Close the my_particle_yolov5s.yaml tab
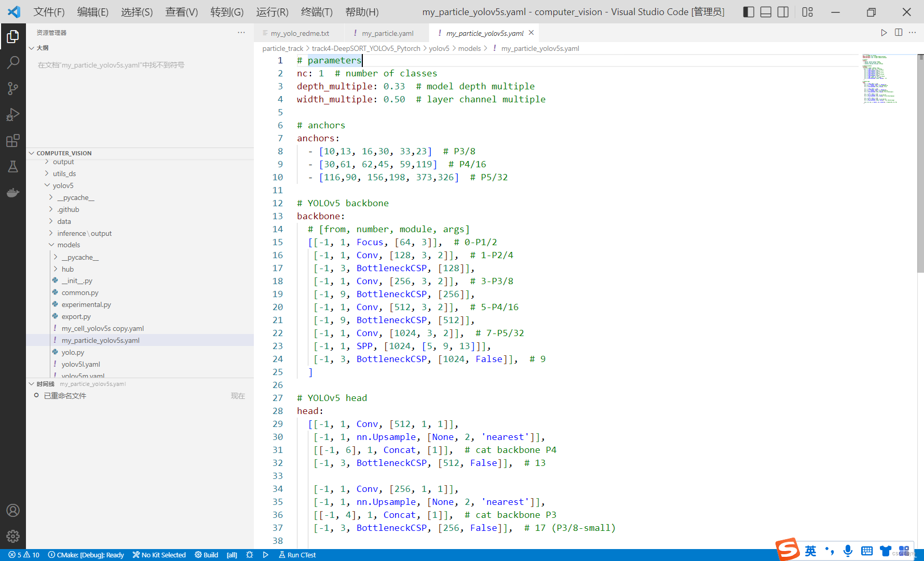Screen dimensions: 924x561 point(531,33)
